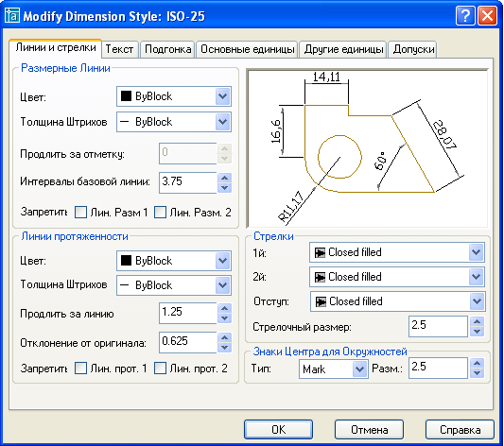Confirm changes with the OK button
The width and height of the screenshot is (504, 446).
[278, 430]
